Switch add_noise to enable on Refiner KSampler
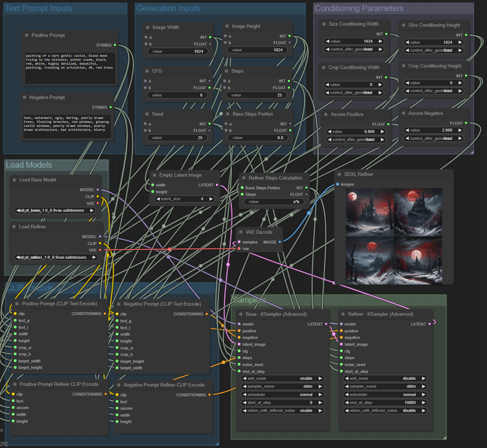This screenshot has width=487, height=448. pyautogui.click(x=385, y=378)
